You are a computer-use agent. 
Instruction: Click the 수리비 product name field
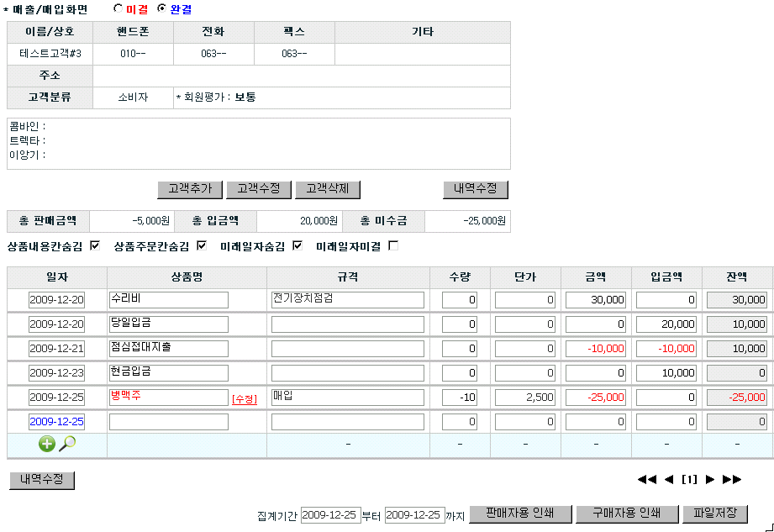point(169,300)
